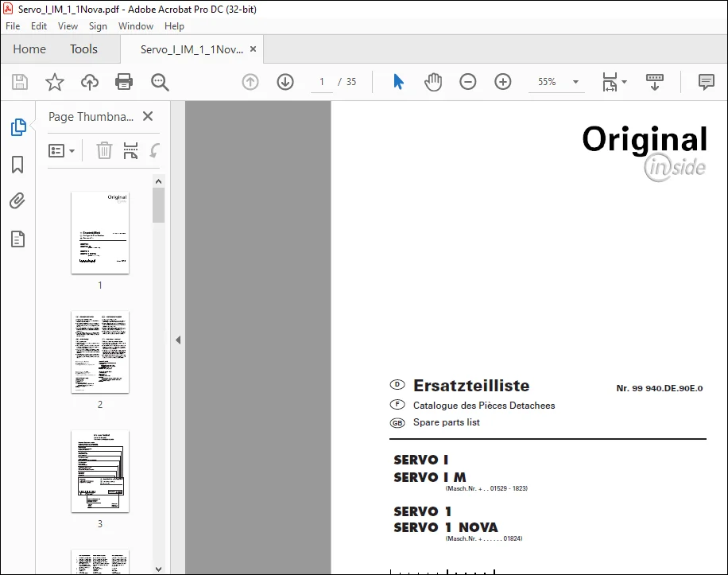Go to the Home tab
The width and height of the screenshot is (728, 575).
coord(29,49)
